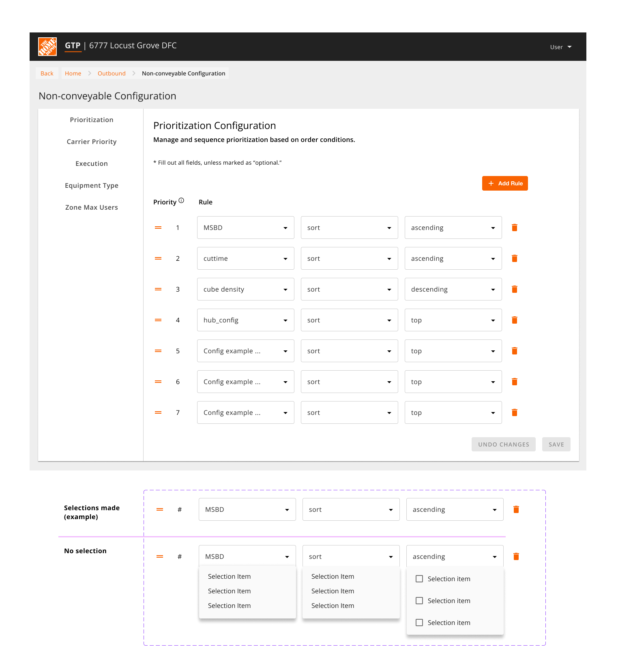Go to the Outbound breadcrumb link
Screen dimensions: 618x672
coord(112,73)
